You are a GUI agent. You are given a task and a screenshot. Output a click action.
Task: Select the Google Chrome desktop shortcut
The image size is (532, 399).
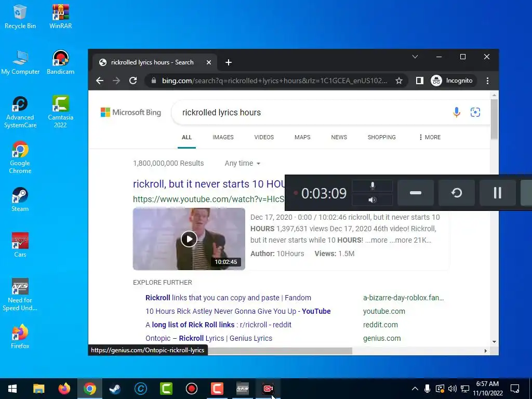(20, 158)
